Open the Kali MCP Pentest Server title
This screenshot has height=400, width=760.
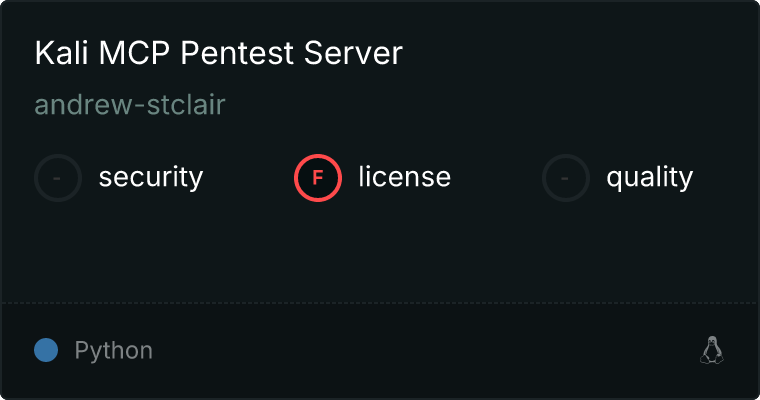[218, 54]
